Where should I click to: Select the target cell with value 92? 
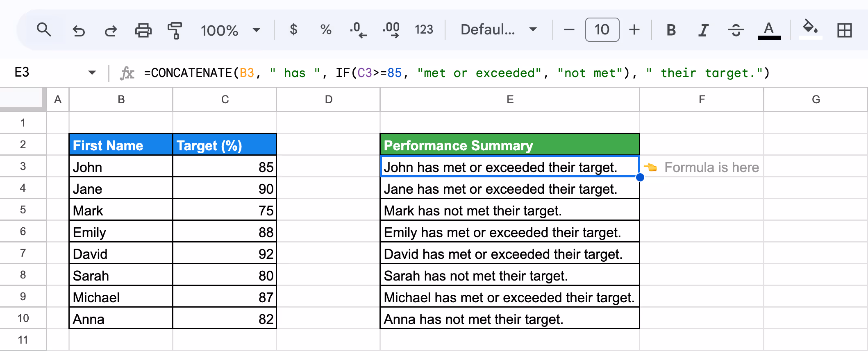[225, 253]
